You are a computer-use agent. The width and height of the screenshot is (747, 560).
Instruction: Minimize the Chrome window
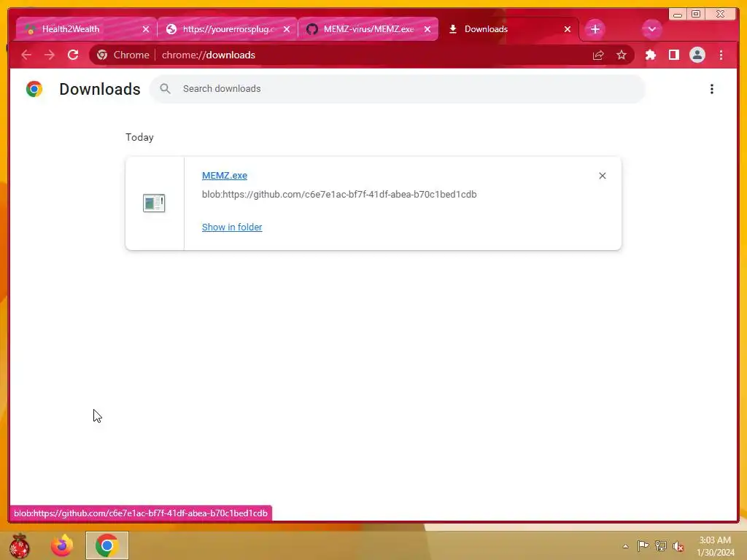pos(677,14)
